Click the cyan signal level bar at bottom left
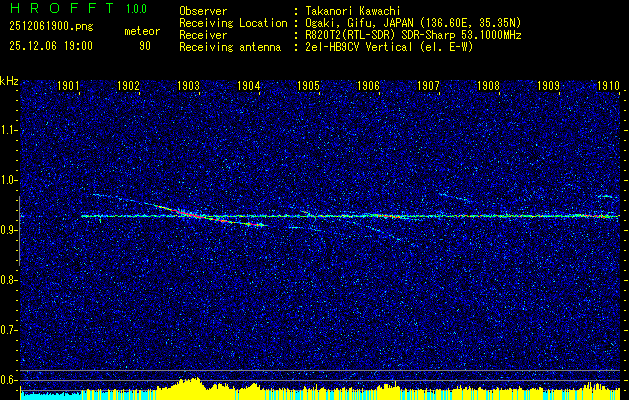 coord(51,395)
